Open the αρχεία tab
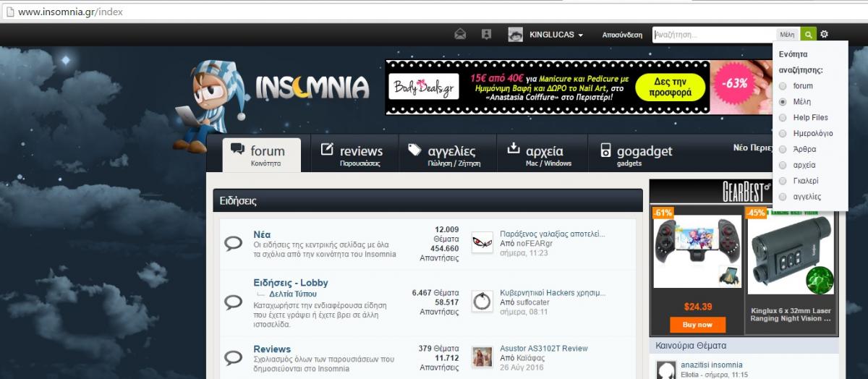 [x=542, y=153]
